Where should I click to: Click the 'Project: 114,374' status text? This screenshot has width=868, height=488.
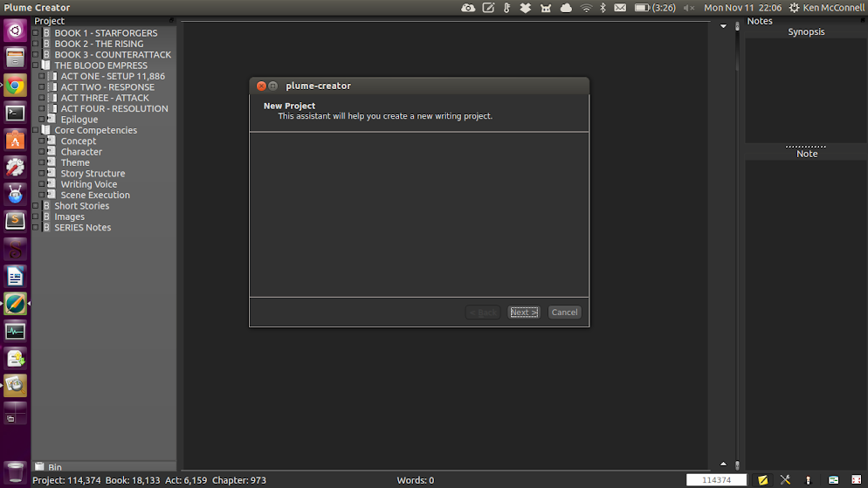(66, 480)
